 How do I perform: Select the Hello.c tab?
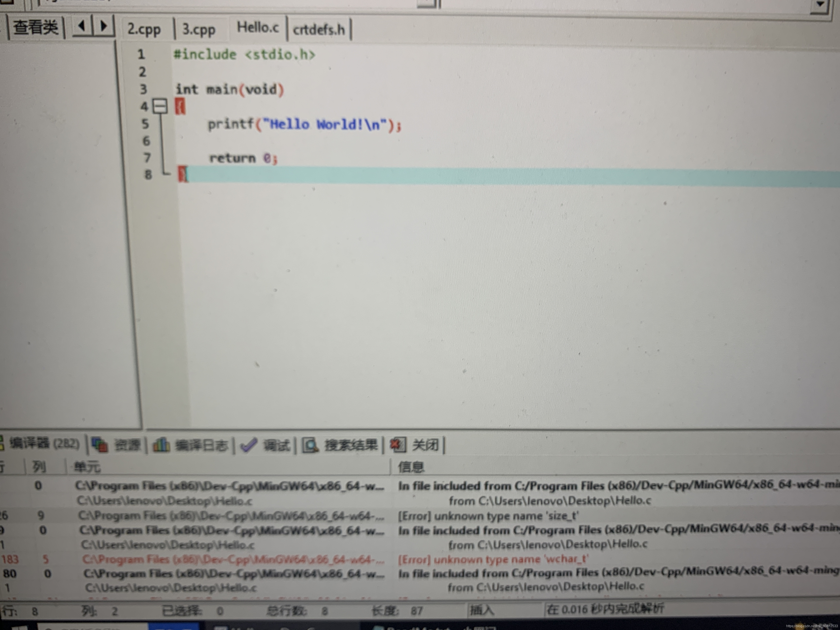(258, 28)
